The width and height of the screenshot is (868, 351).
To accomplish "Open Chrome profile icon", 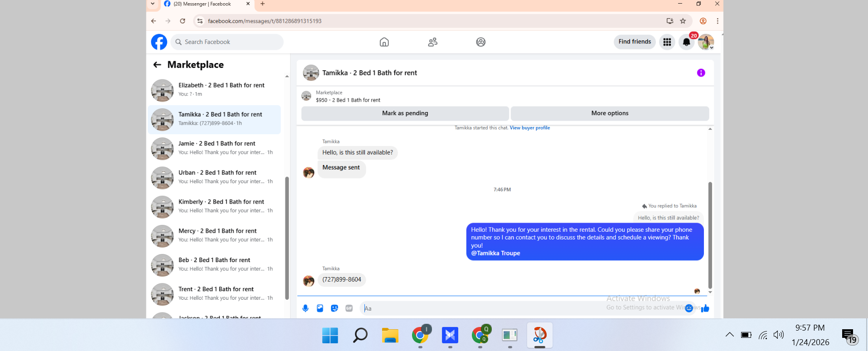I will (703, 21).
